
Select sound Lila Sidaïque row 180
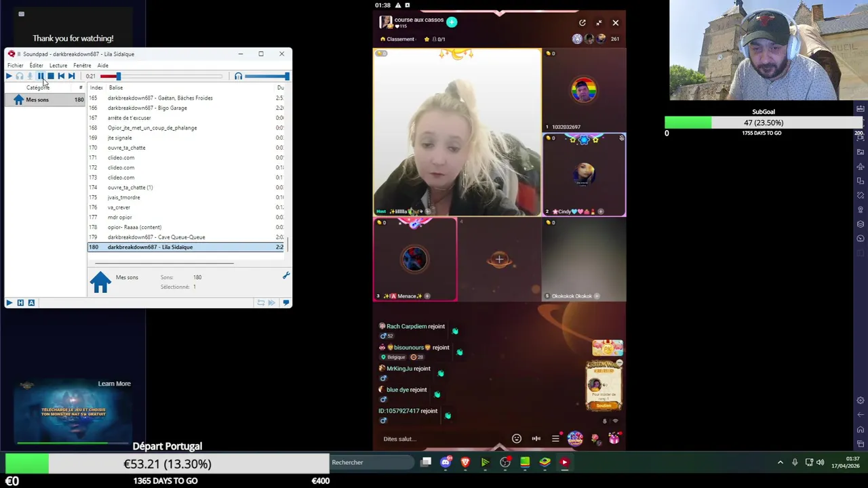pyautogui.click(x=187, y=247)
